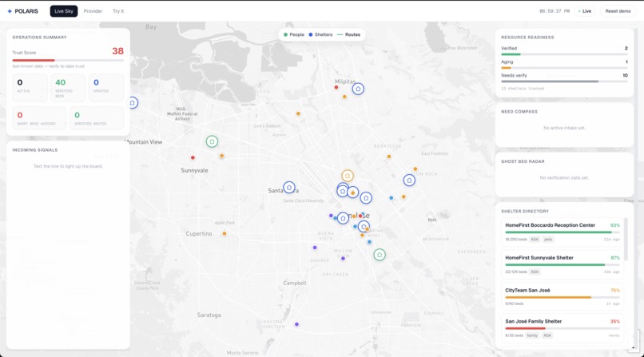Image resolution: width=644 pixels, height=357 pixels.
Task: Select the blue dot west of Alum Rock shelter
Action: click(x=391, y=198)
